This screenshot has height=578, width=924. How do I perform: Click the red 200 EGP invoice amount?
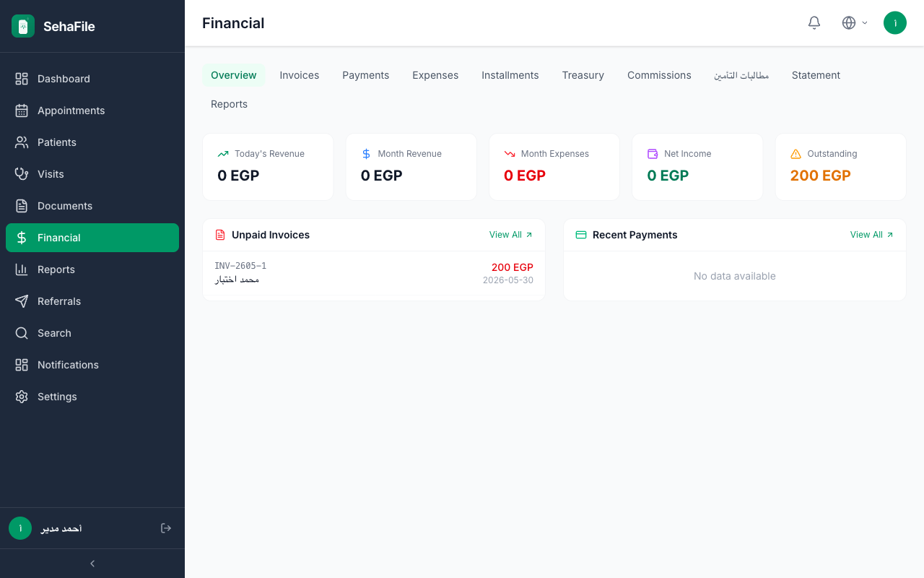point(513,267)
